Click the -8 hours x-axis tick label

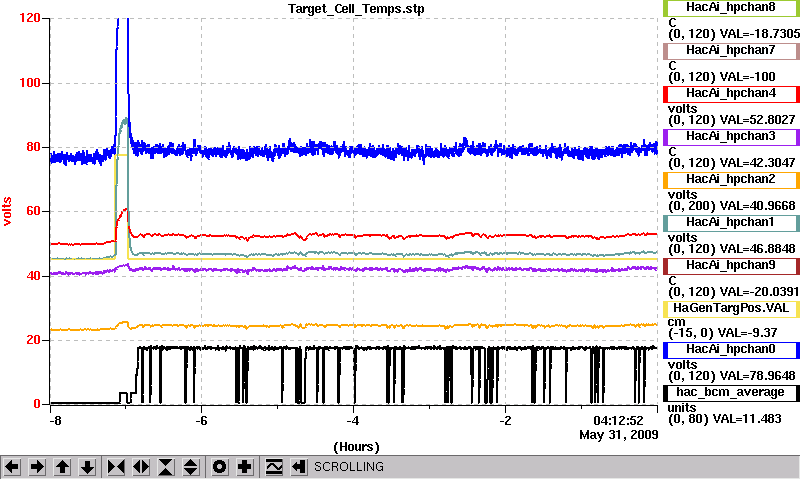(55, 421)
